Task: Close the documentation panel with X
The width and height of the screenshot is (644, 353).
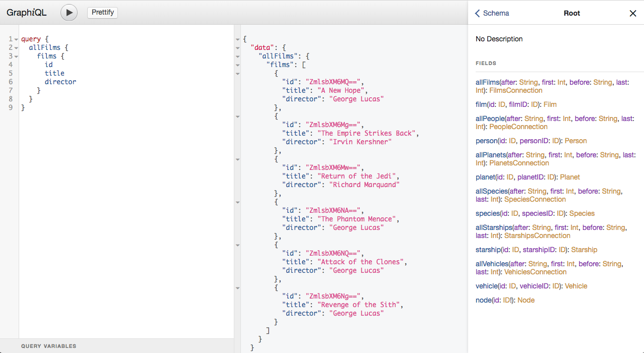Action: 633,14
